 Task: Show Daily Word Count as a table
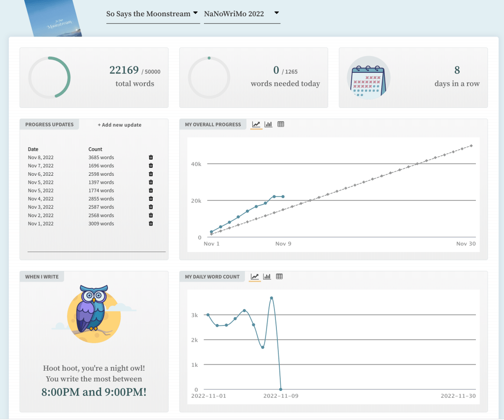pyautogui.click(x=279, y=277)
